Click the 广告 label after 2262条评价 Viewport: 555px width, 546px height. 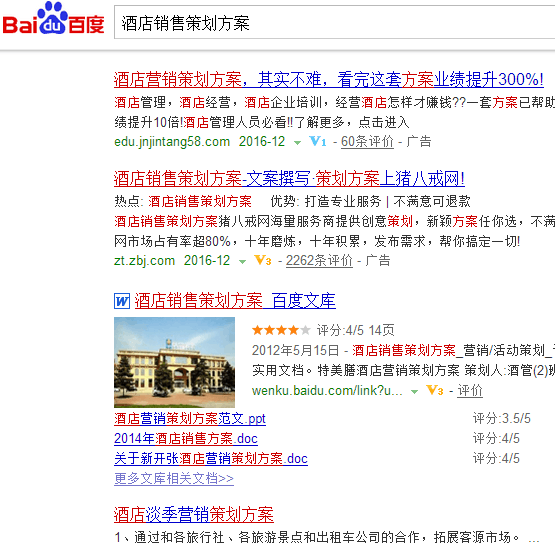tap(378, 261)
